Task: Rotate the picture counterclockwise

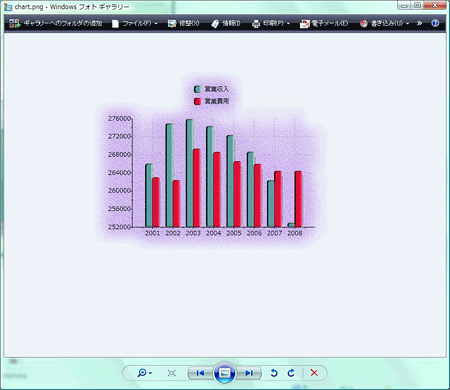Action: click(274, 373)
